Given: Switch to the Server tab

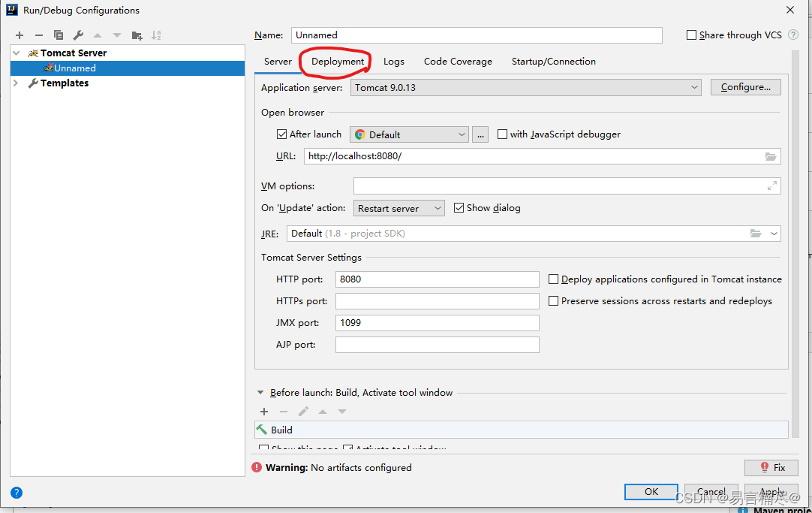Looking at the screenshot, I should coord(278,62).
